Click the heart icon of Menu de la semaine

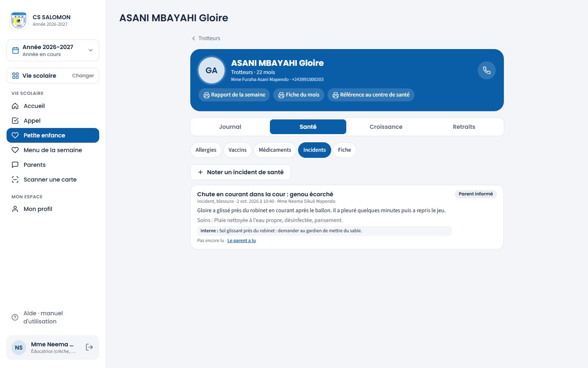[15, 150]
